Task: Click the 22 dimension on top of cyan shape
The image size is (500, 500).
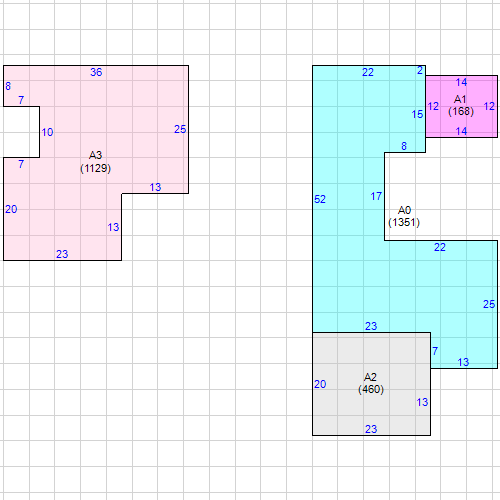Action: [x=368, y=72]
